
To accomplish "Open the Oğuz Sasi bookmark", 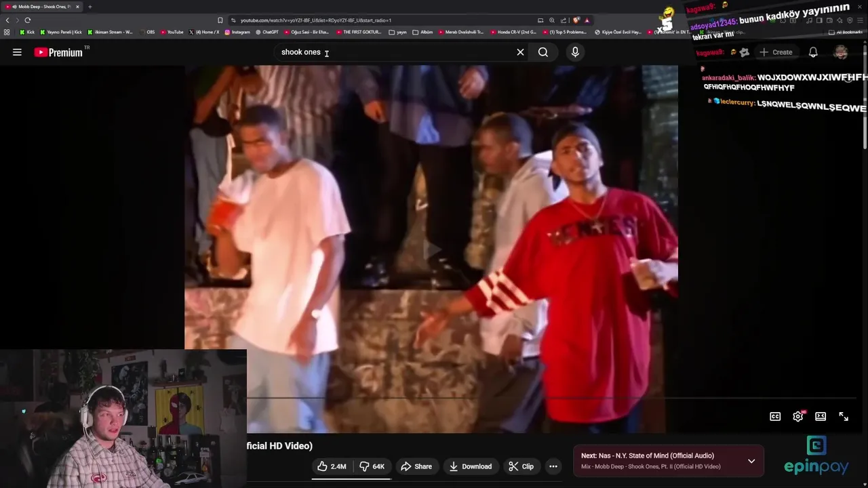I will point(307,32).
